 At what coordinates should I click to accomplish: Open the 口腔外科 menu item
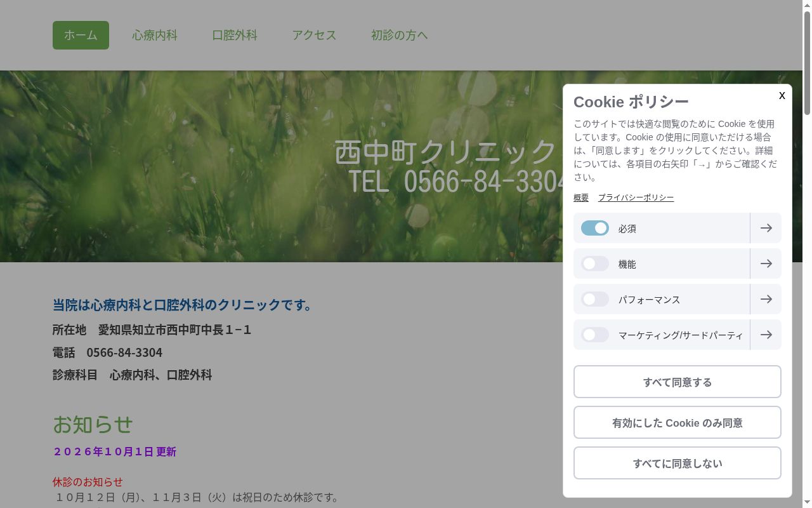point(235,35)
